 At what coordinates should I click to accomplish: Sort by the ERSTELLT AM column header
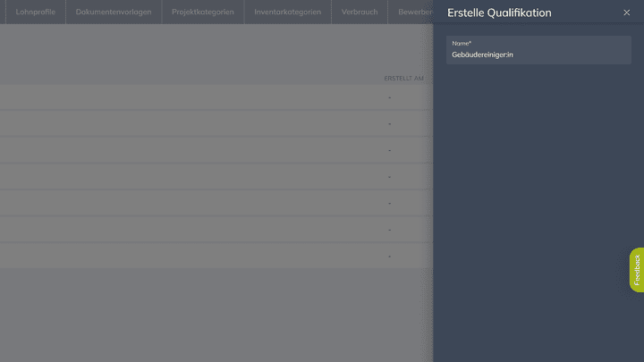pos(403,79)
